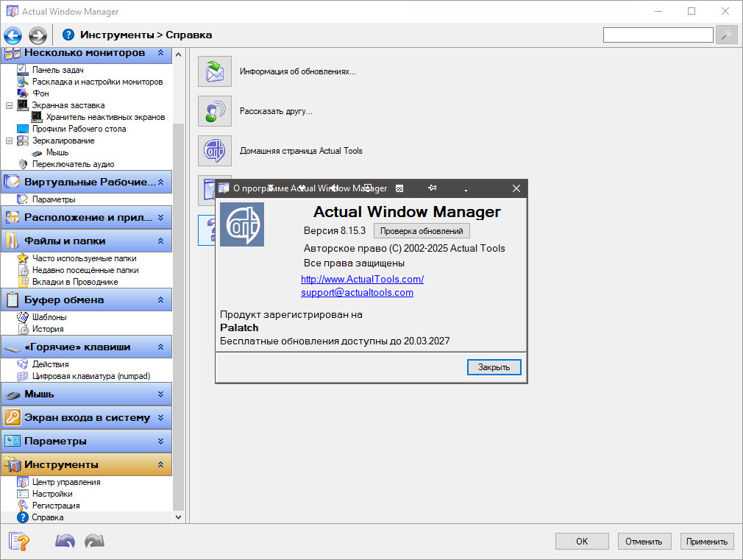Click the pin icon in the dialog title bar

pos(433,188)
